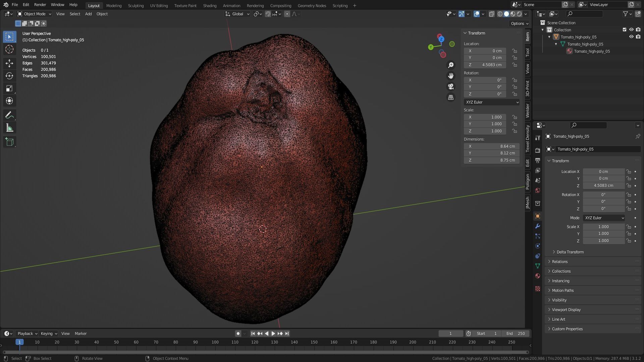The height and width of the screenshot is (362, 644).
Task: Jump to the animation end frame button
Action: 287,334
